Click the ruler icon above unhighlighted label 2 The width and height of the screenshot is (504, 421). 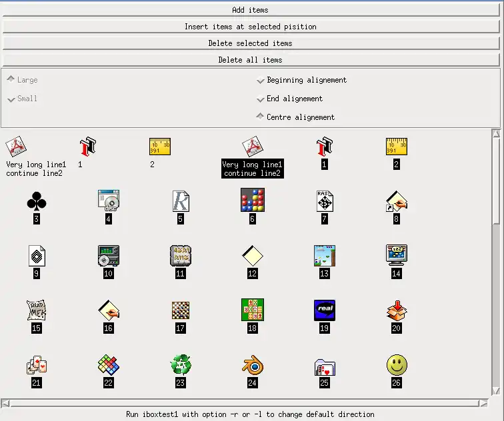[x=160, y=147]
